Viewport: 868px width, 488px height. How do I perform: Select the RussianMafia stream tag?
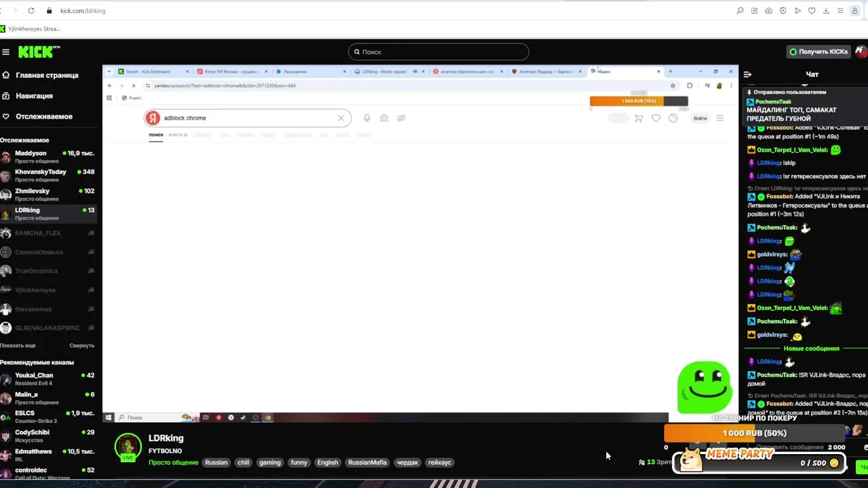tap(367, 463)
